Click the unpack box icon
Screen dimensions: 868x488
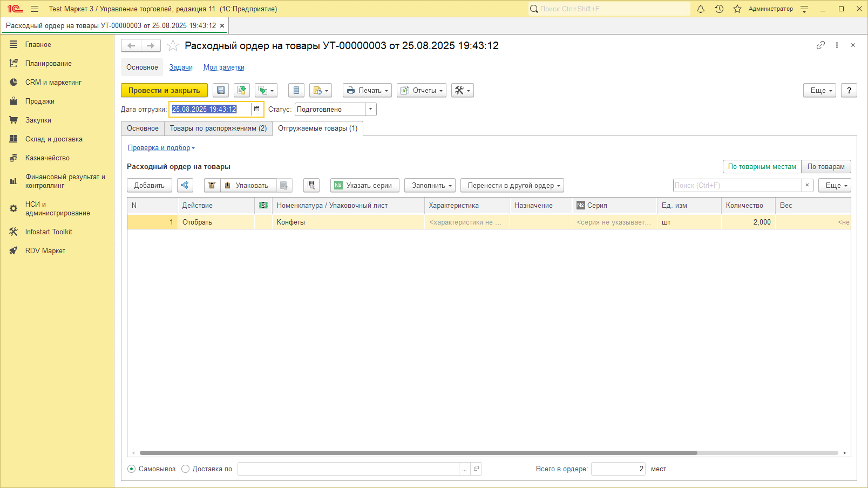pyautogui.click(x=212, y=185)
